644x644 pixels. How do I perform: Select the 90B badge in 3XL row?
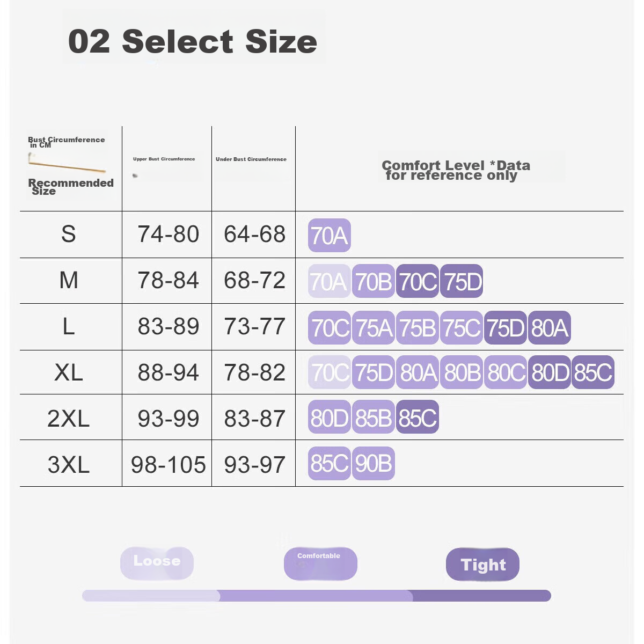click(x=374, y=463)
